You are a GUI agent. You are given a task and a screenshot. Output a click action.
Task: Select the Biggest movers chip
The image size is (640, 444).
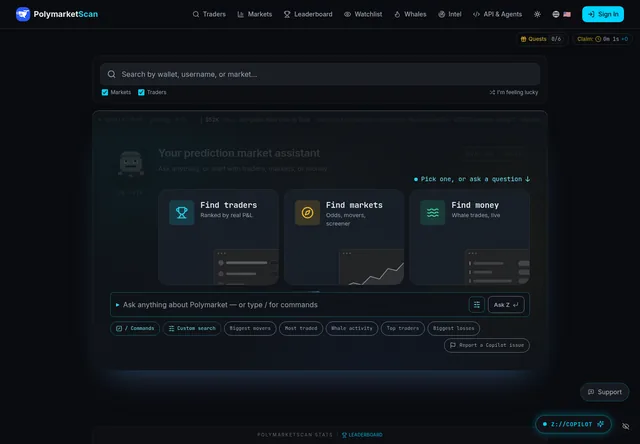coord(250,329)
